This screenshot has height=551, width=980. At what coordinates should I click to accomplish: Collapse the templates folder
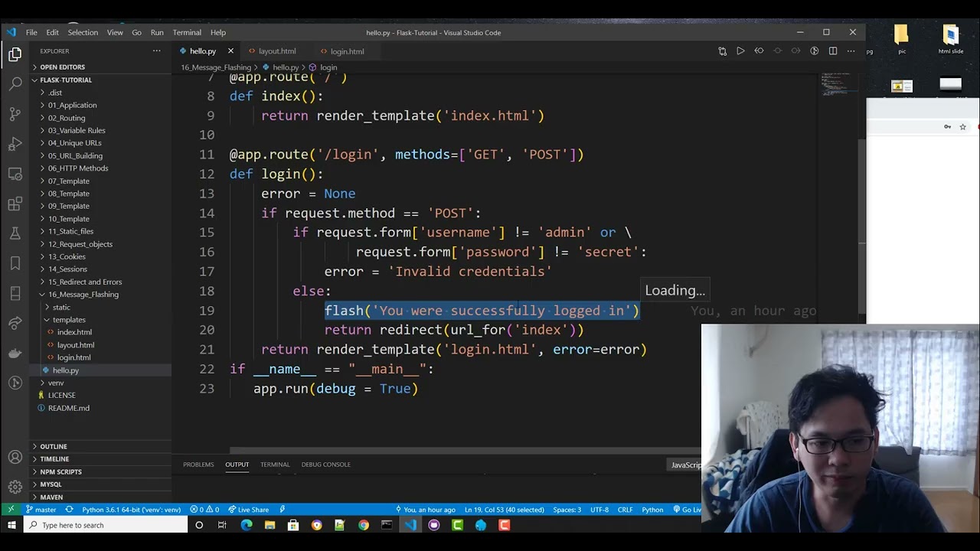pos(101,320)
